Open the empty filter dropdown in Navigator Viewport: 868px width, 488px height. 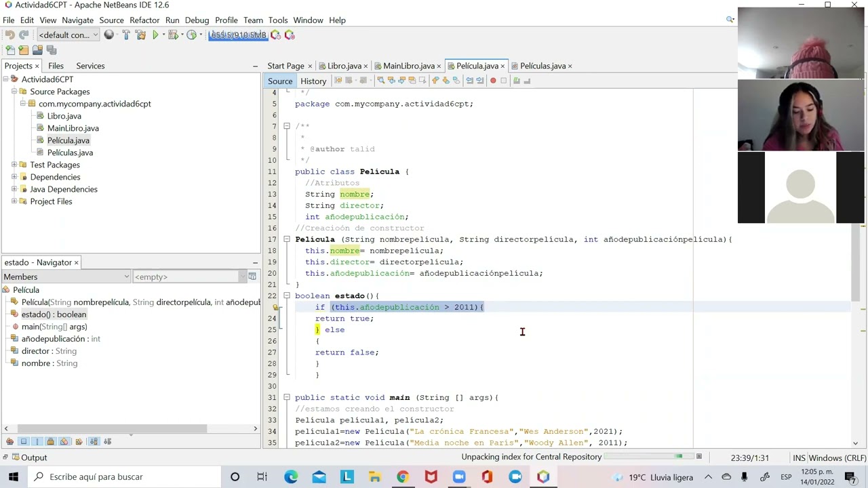[190, 277]
